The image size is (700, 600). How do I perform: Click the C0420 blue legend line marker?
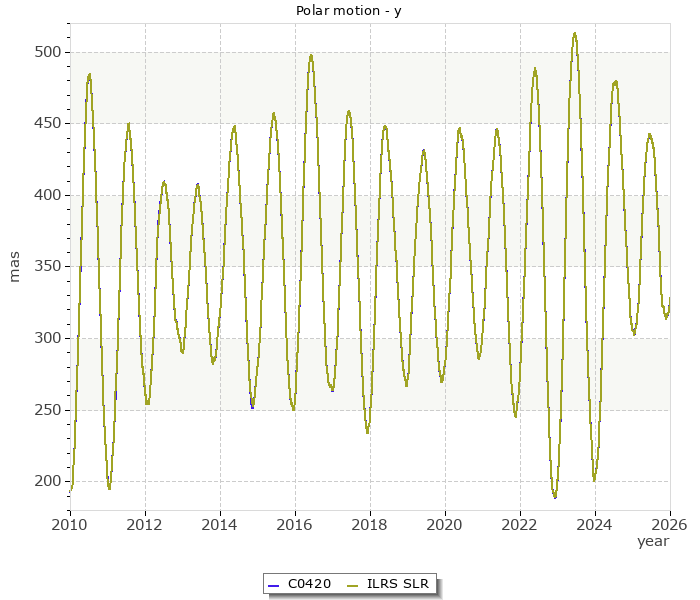[x=273, y=583]
